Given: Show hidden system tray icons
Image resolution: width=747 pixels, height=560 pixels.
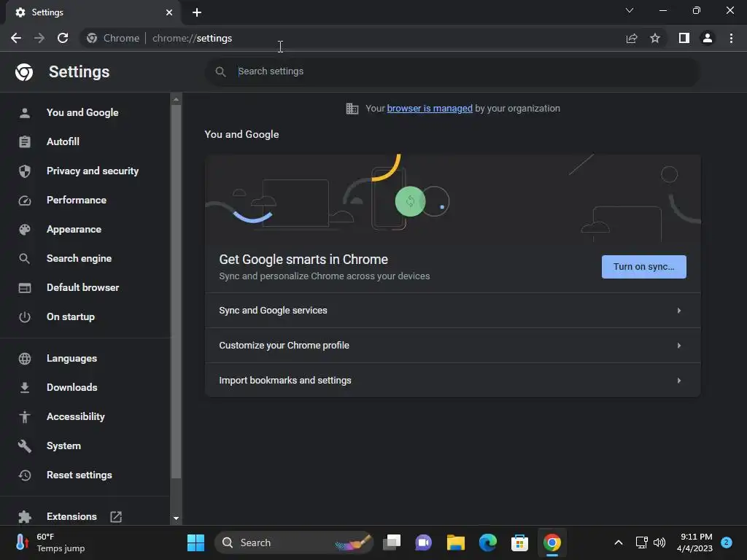Looking at the screenshot, I should 619,542.
